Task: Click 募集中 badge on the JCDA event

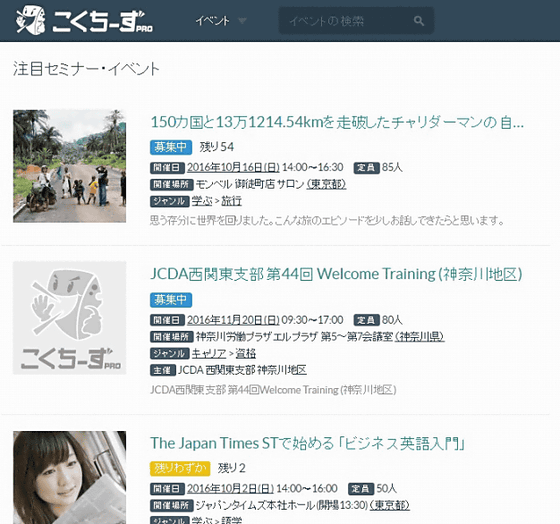Action: coord(171,300)
